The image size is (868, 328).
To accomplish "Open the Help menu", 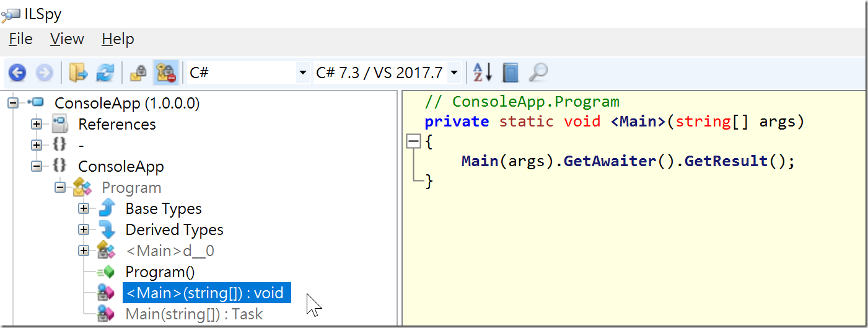I will [x=118, y=39].
